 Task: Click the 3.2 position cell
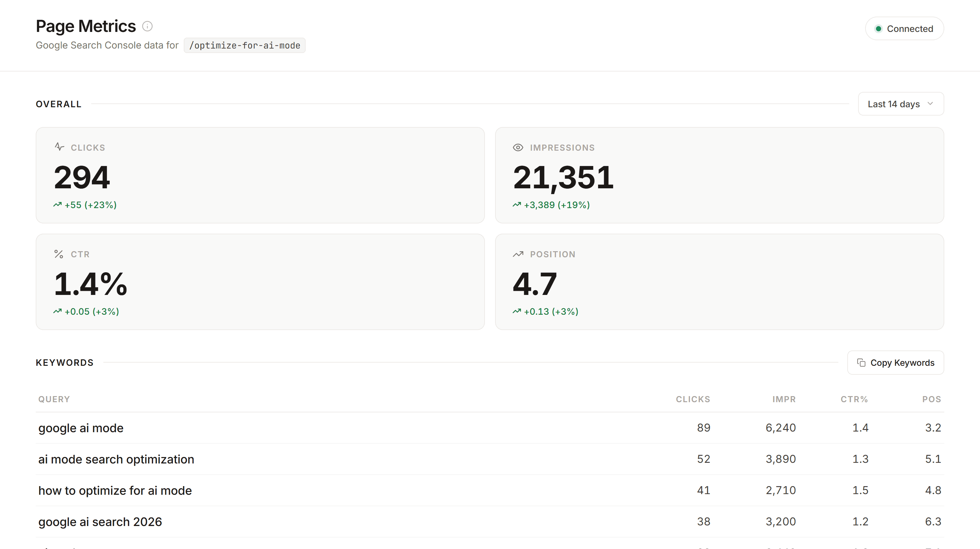coord(933,428)
